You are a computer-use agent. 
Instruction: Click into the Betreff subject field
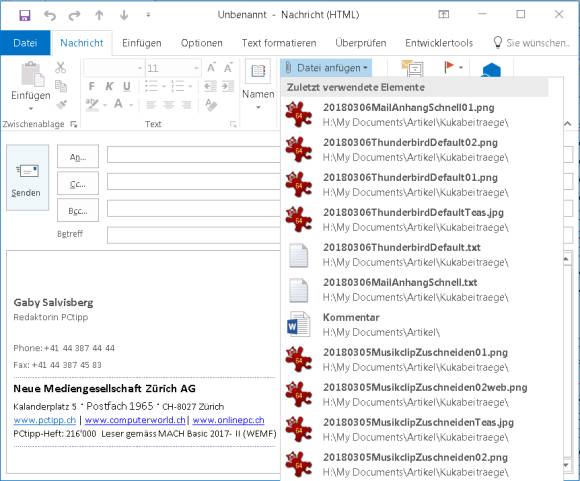193,235
